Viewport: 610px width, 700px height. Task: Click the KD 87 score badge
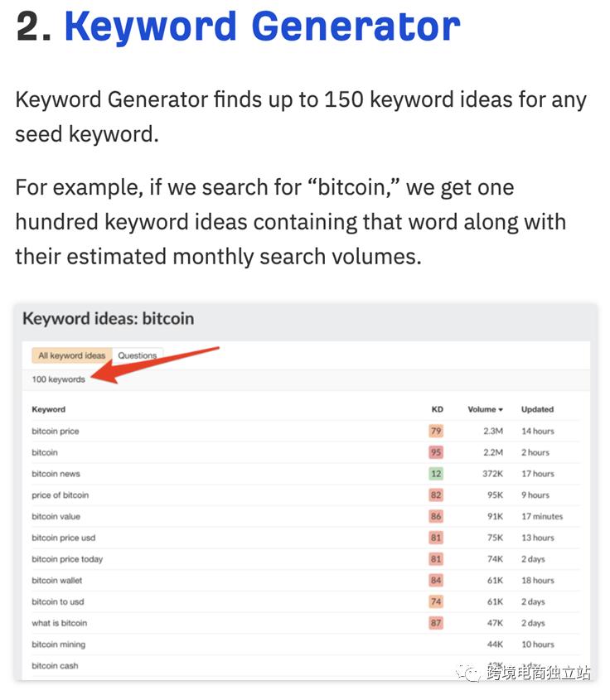tap(436, 623)
